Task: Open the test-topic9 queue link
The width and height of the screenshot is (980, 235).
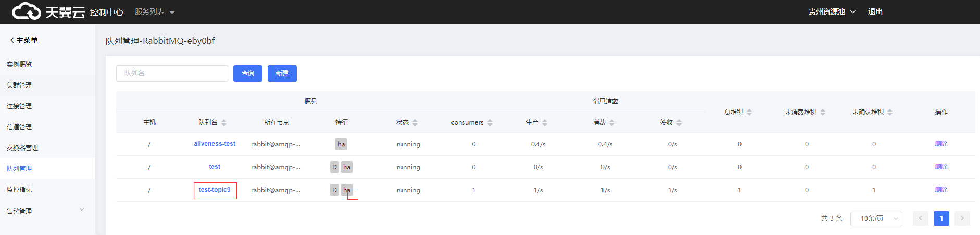Action: pyautogui.click(x=215, y=190)
